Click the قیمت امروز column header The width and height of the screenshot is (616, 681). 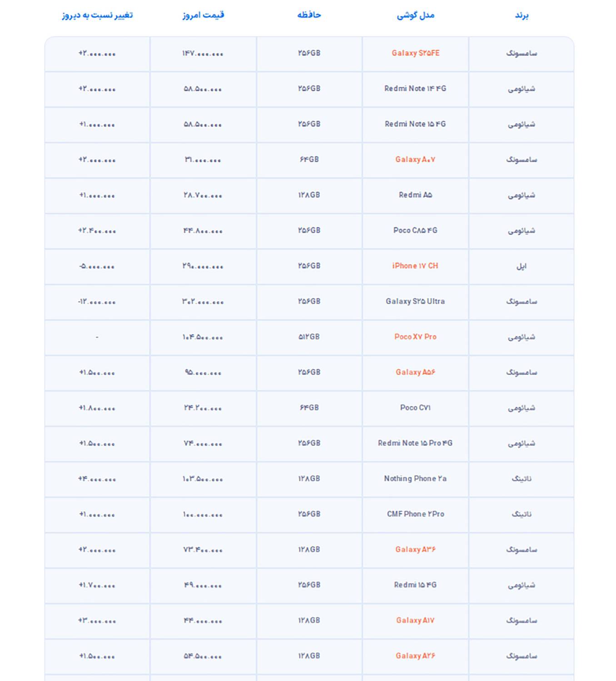203,15
